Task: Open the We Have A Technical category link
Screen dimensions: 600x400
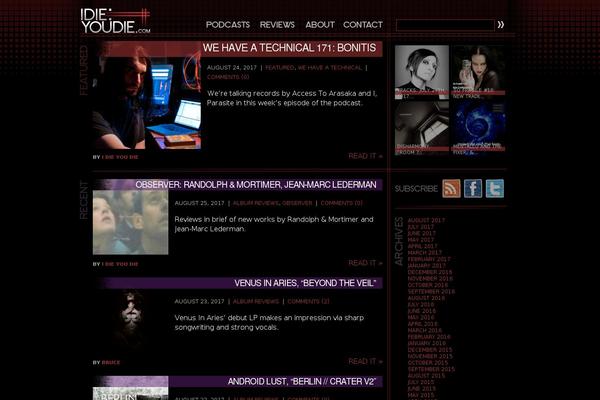Action: 330,68
